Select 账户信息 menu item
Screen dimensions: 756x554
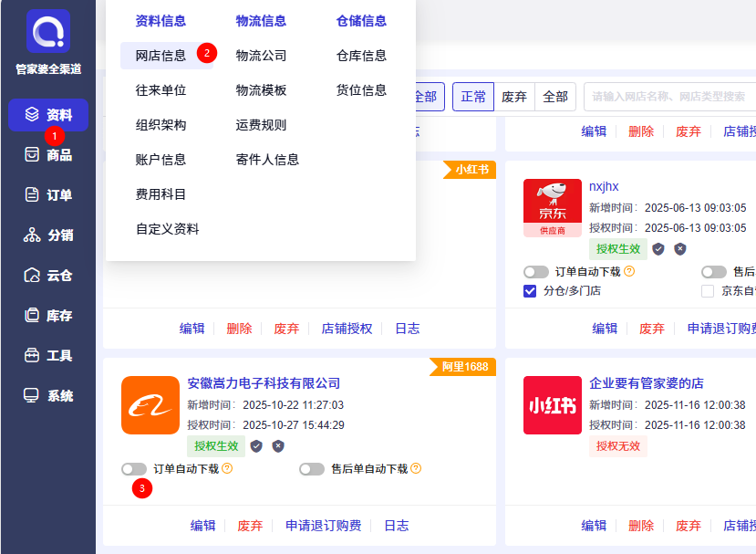tap(161, 160)
